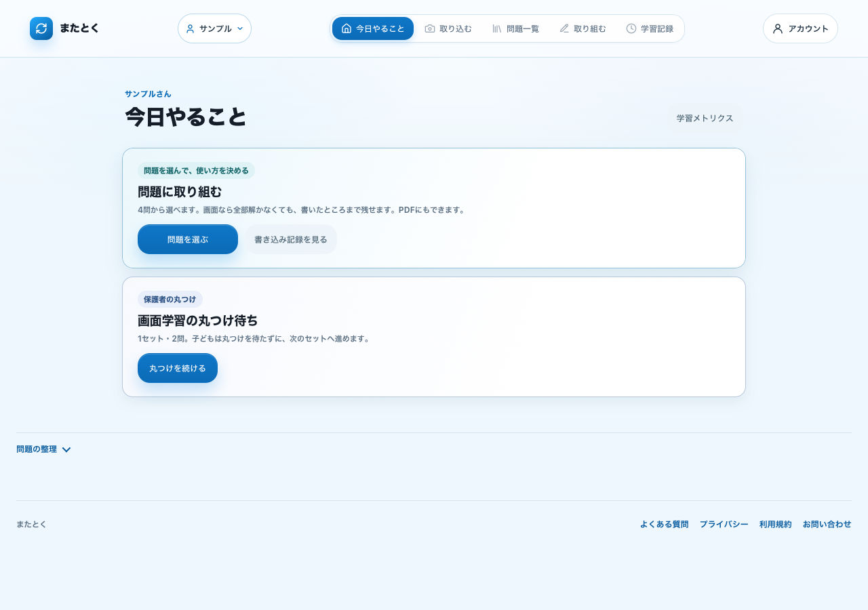The height and width of the screenshot is (610, 868).
Task: Click the 問題に取り組む card heading
Action: click(x=180, y=192)
